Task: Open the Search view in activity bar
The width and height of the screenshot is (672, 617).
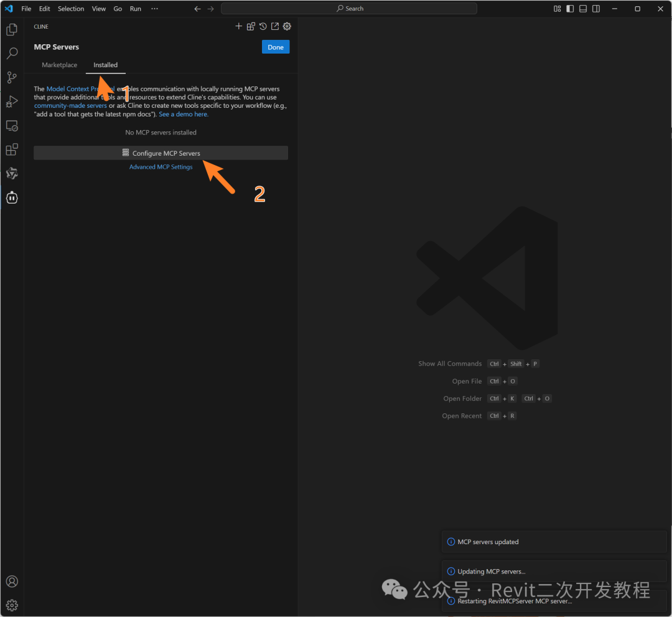Action: click(12, 53)
